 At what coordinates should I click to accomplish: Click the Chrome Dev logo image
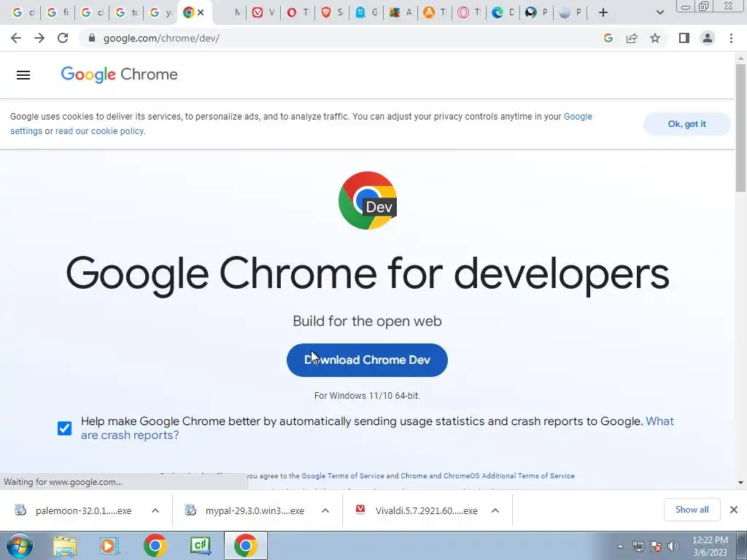point(368,201)
